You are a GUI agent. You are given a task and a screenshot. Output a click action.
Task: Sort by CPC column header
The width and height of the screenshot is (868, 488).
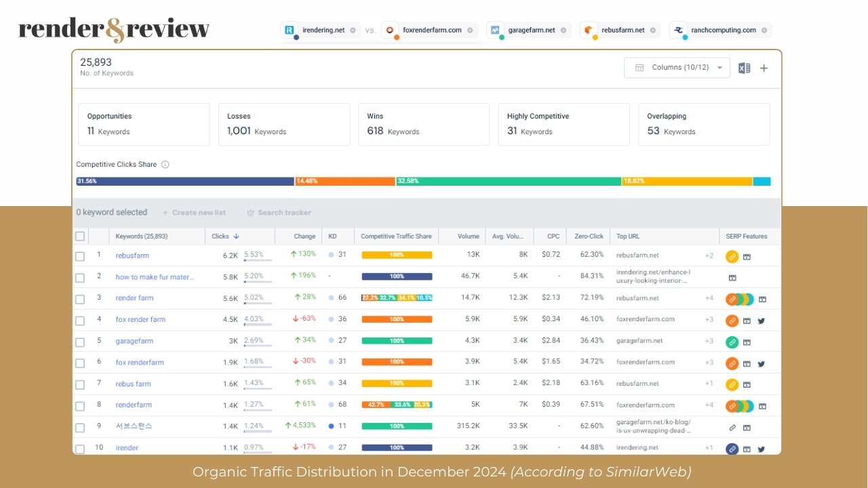click(553, 236)
